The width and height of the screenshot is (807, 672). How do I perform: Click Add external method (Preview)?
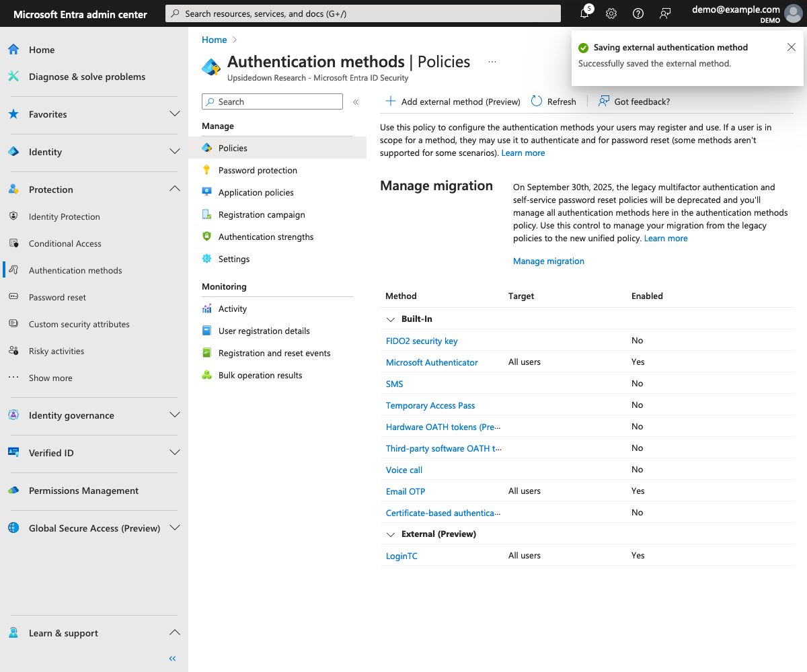452,101
